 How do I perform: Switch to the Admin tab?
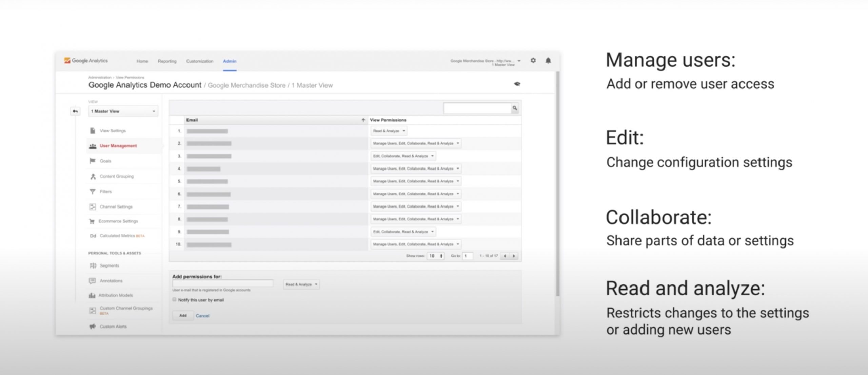click(230, 61)
